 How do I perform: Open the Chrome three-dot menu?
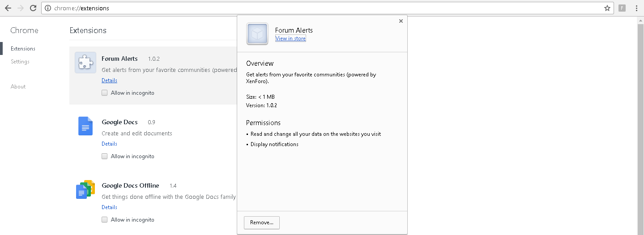[x=636, y=8]
